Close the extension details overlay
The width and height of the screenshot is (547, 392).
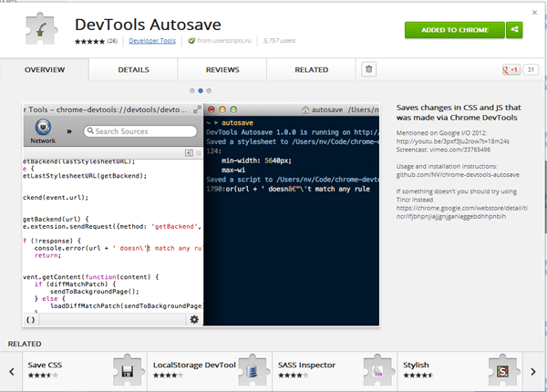point(534,13)
